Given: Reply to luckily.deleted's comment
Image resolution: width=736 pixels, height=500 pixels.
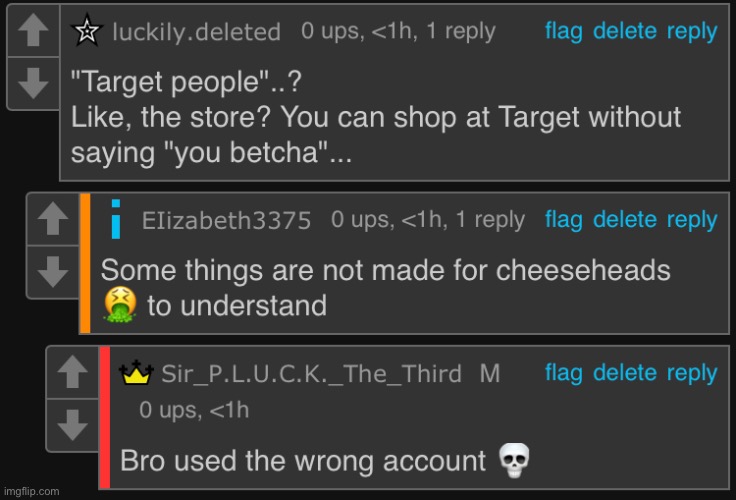Looking at the screenshot, I should [692, 31].
